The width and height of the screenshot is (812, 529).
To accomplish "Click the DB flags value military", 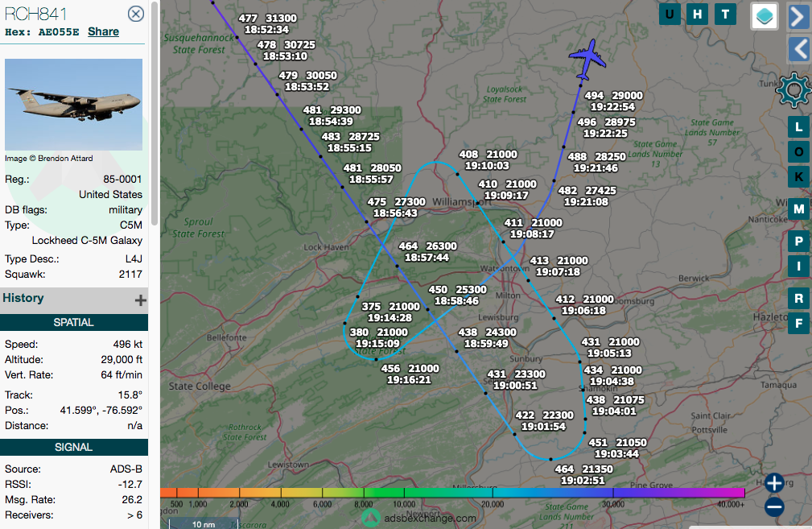I will pos(126,210).
